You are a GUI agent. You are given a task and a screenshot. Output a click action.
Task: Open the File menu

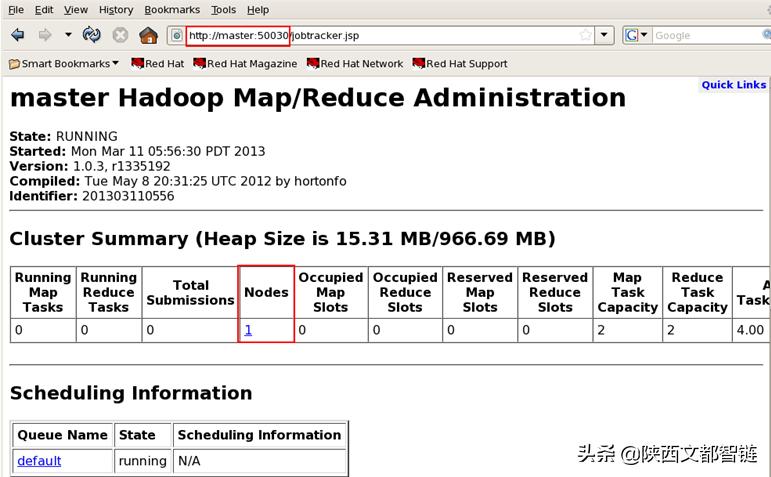[x=16, y=10]
